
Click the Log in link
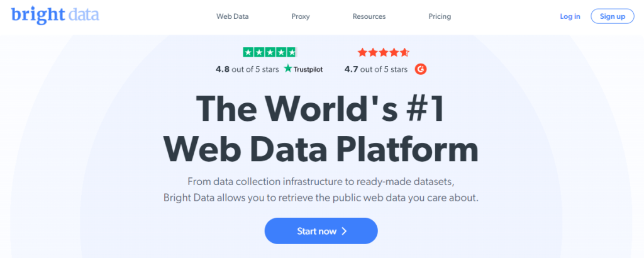(570, 16)
